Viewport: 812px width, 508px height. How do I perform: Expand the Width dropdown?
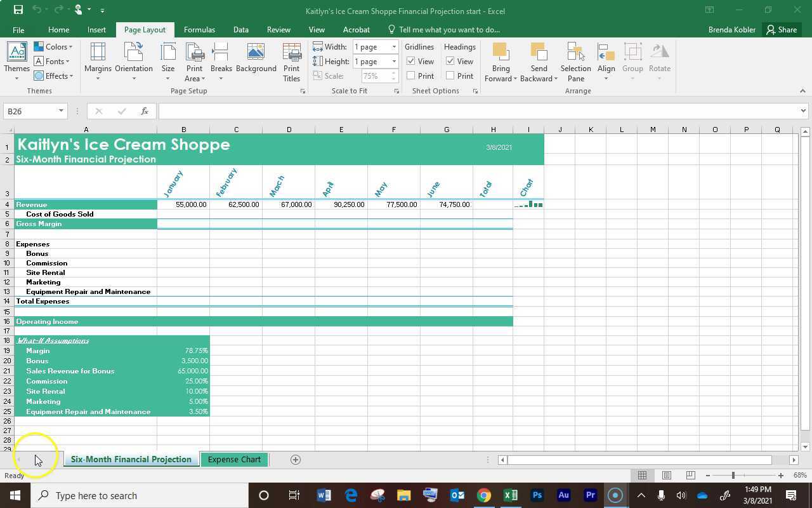coord(394,47)
